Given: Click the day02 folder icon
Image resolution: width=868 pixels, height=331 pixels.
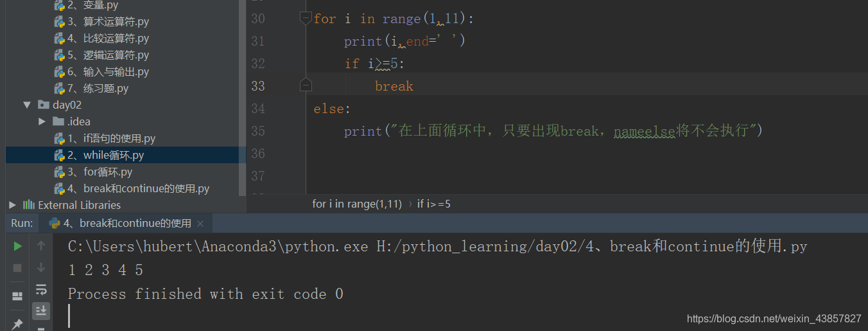Looking at the screenshot, I should point(44,105).
